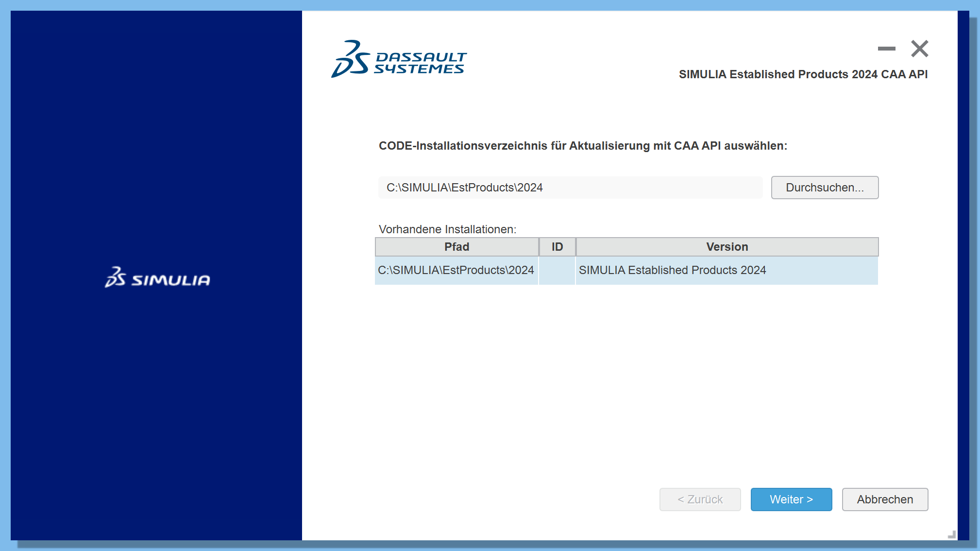This screenshot has height=551, width=980.
Task: Cancel installation via Abbrechen button
Action: (885, 499)
